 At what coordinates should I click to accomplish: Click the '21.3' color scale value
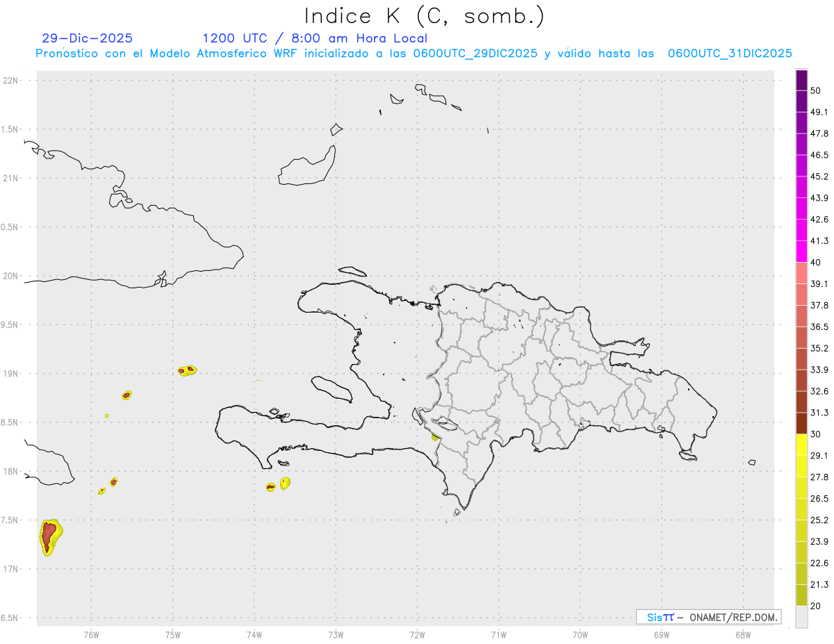click(819, 584)
